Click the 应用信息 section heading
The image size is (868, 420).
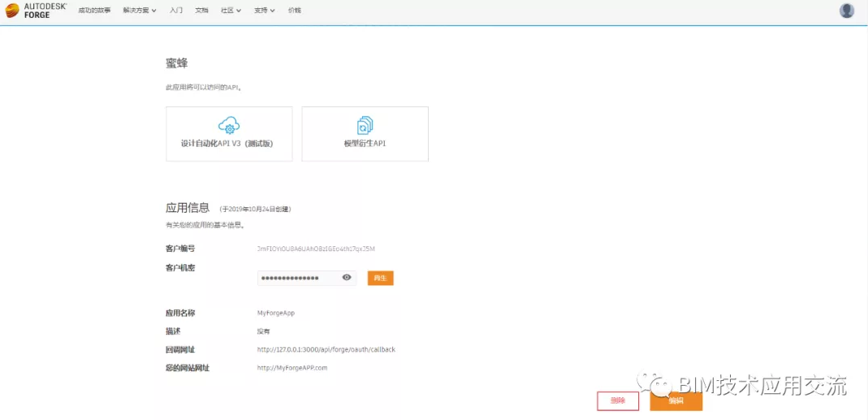pos(188,208)
